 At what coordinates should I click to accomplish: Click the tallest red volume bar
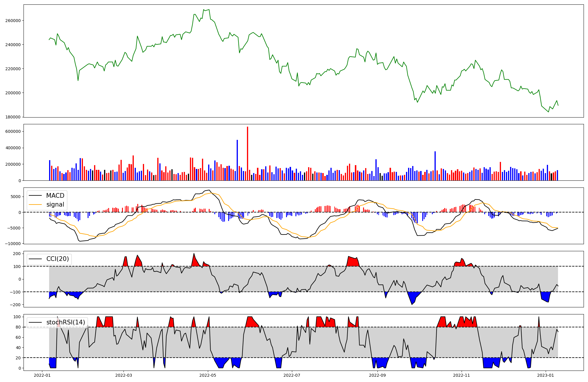click(x=248, y=153)
